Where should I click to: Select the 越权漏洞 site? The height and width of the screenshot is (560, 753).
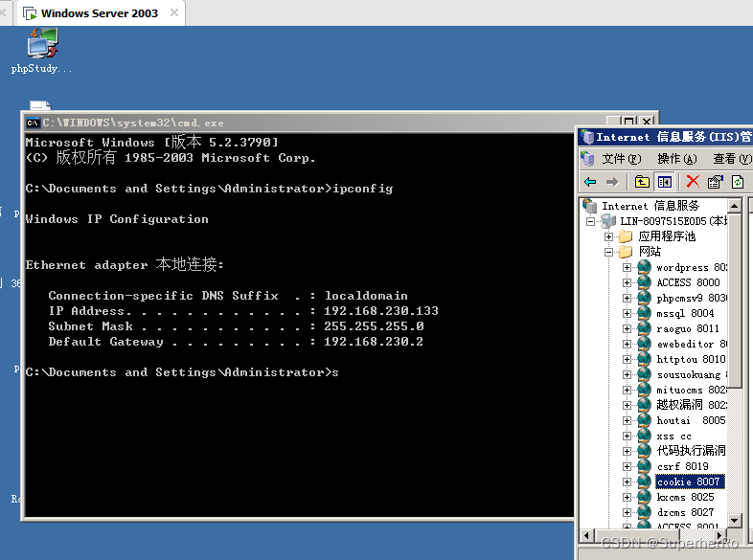692,405
